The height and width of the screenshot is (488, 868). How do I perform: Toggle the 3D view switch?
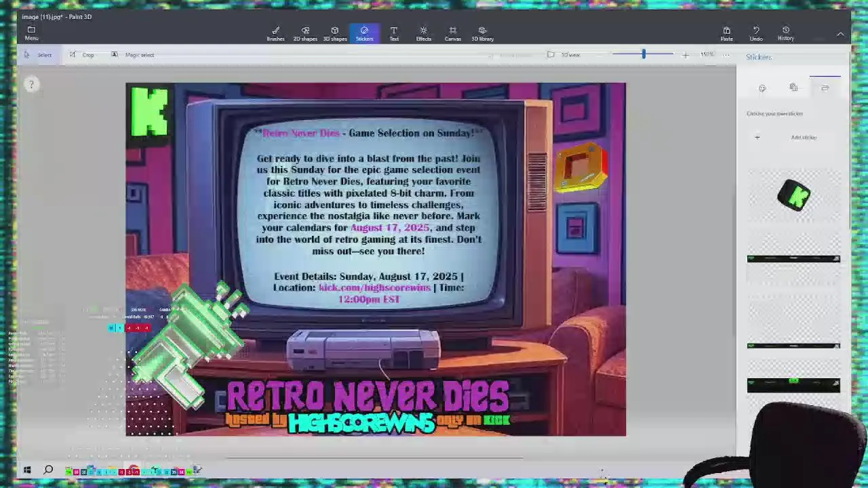point(564,55)
